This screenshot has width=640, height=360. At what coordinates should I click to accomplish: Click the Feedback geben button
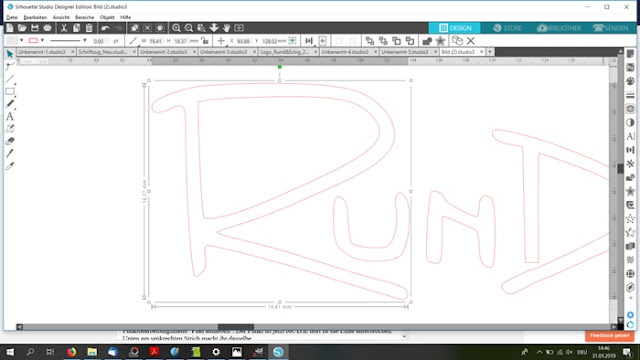[x=609, y=336]
